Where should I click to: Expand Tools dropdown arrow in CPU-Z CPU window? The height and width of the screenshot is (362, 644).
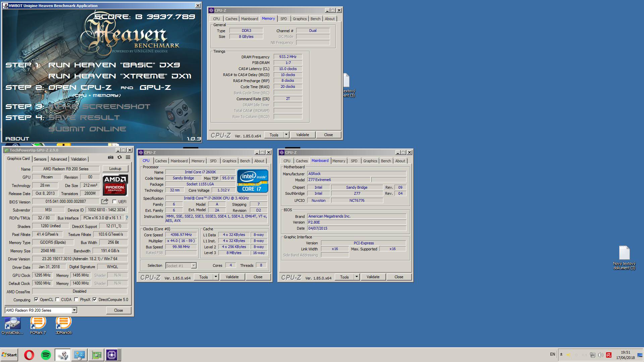point(216,277)
